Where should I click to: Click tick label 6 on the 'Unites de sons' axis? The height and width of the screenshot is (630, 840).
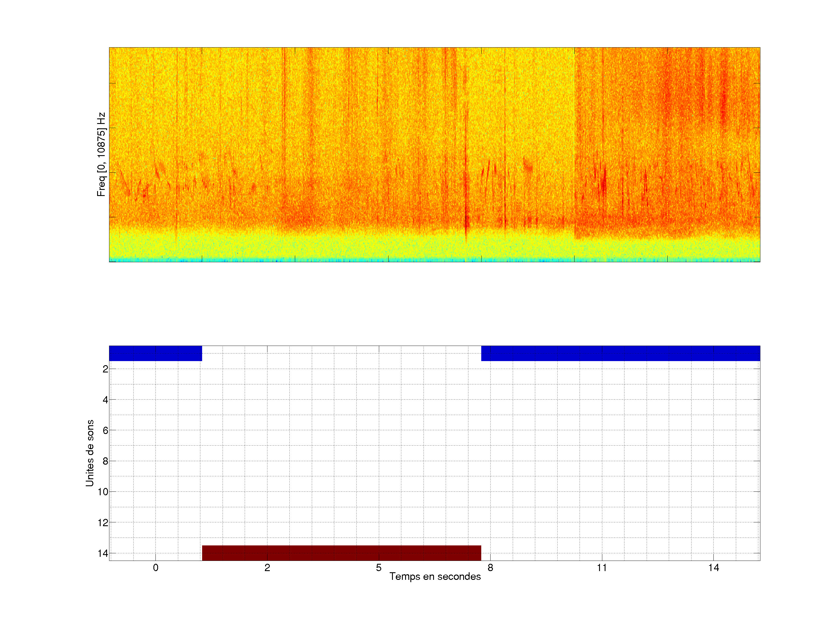click(105, 430)
